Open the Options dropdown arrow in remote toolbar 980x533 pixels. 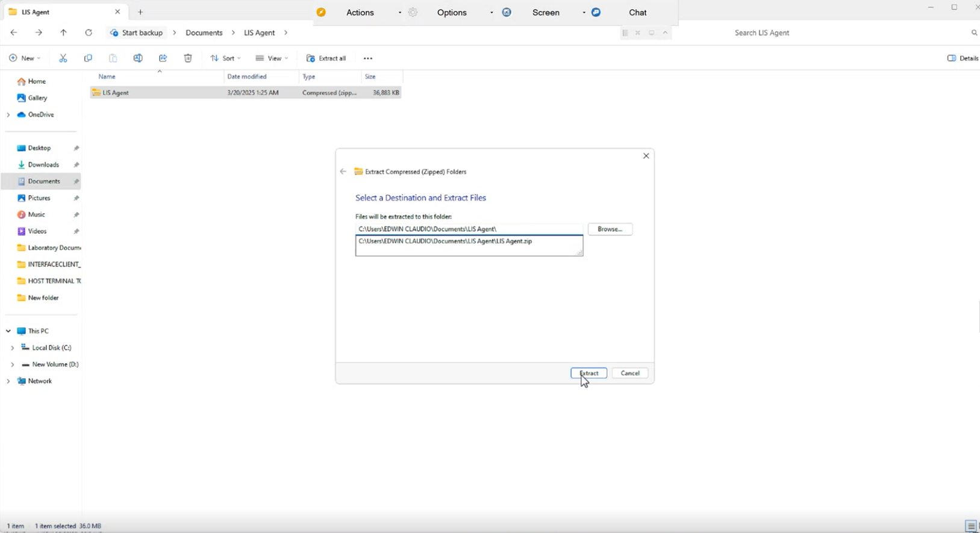point(492,13)
